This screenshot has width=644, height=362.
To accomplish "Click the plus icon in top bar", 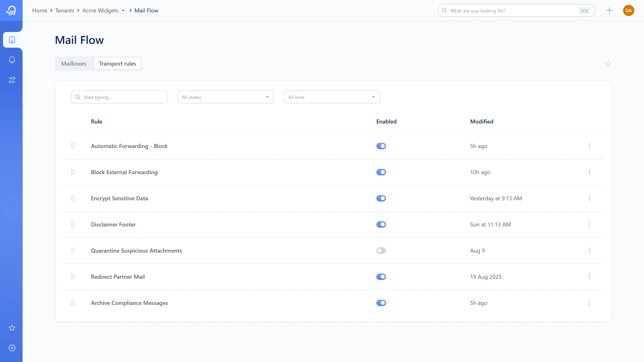I will coord(610,10).
